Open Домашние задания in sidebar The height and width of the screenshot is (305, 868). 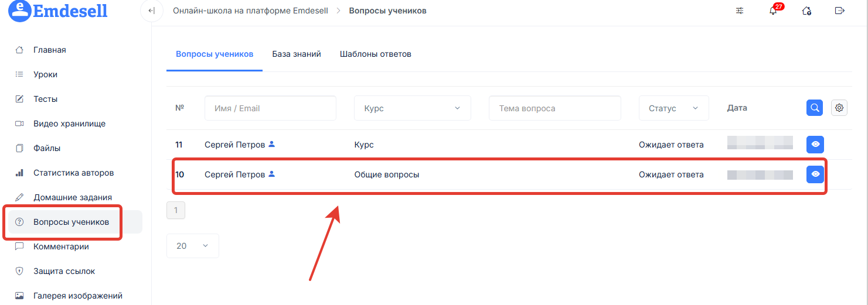[x=72, y=197]
